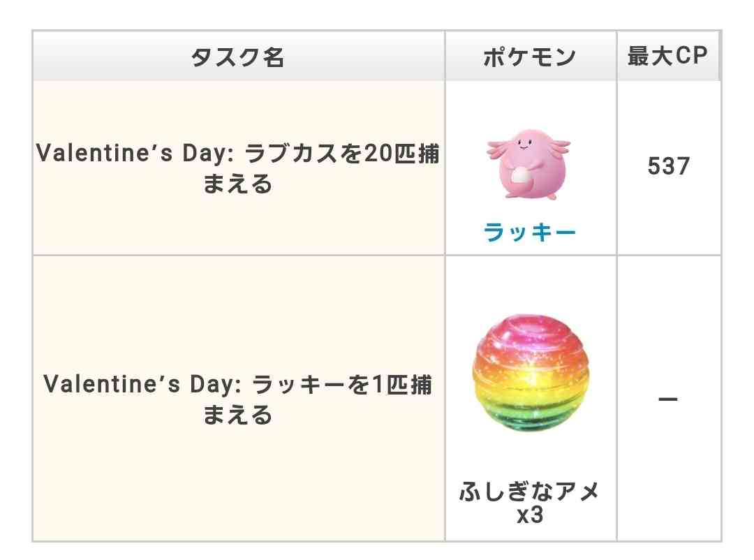Click the ふしぎなアメ reward label

point(530,493)
